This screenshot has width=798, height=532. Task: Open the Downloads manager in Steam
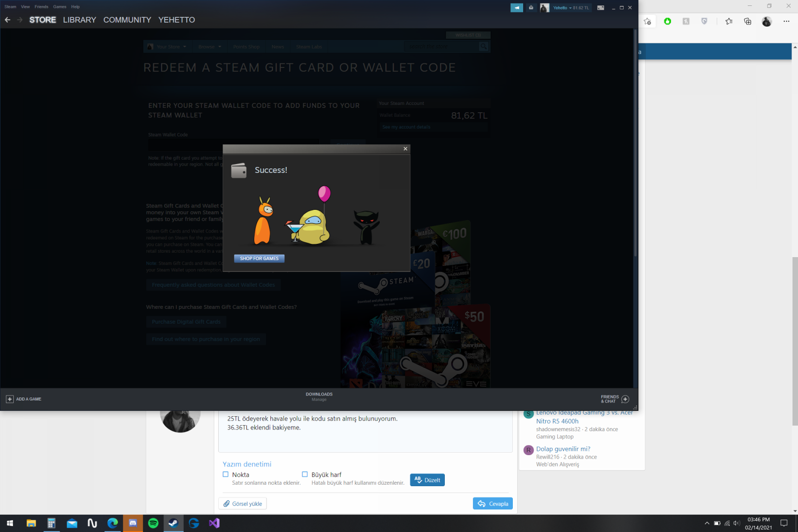[x=319, y=397]
